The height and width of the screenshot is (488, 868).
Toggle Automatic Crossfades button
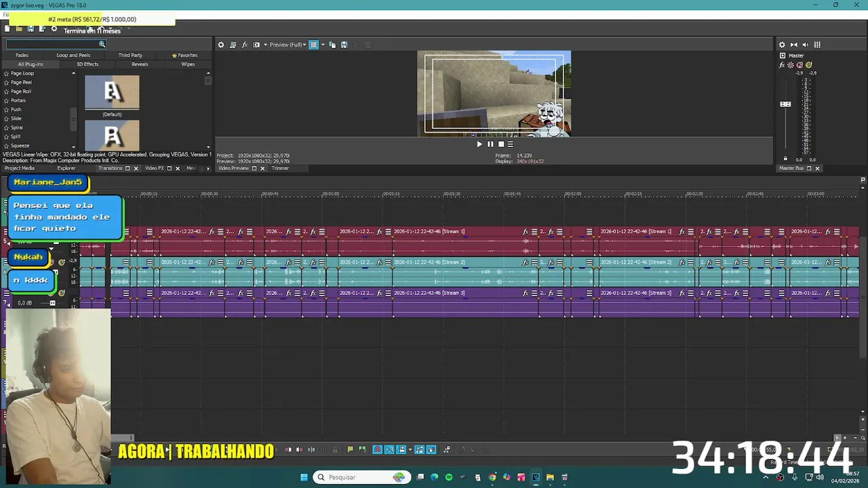coord(389,449)
